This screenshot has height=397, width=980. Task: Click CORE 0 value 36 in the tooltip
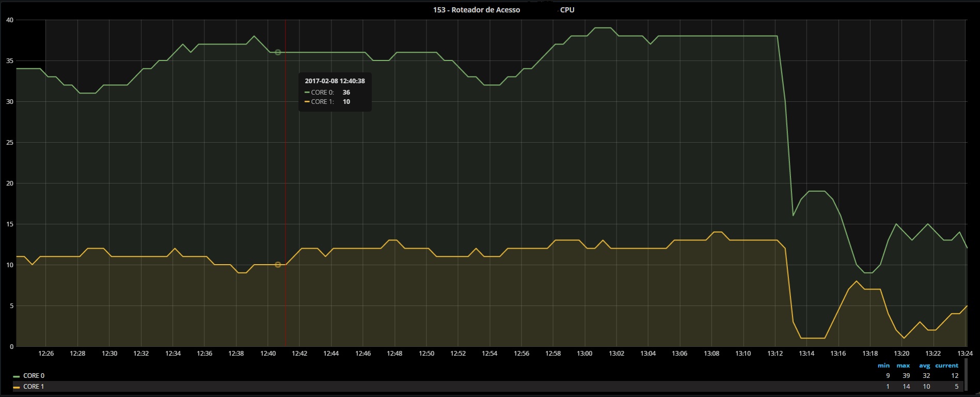tap(346, 93)
